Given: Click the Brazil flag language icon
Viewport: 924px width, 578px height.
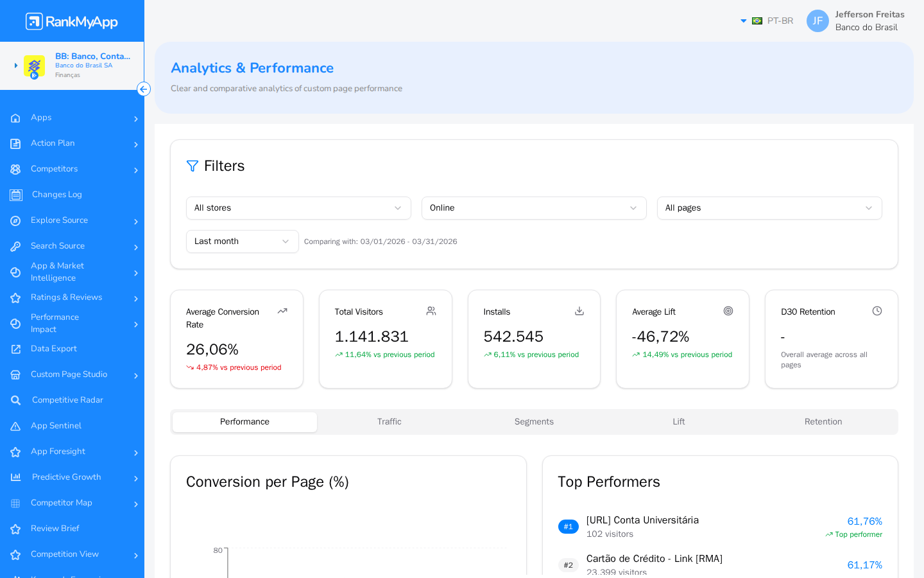Looking at the screenshot, I should (757, 21).
